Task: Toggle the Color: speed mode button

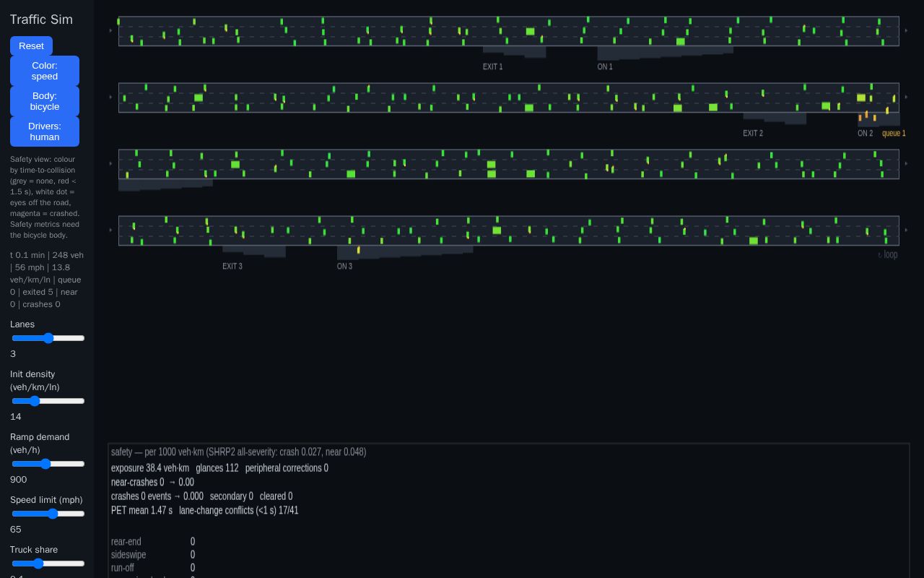Action: 45,71
